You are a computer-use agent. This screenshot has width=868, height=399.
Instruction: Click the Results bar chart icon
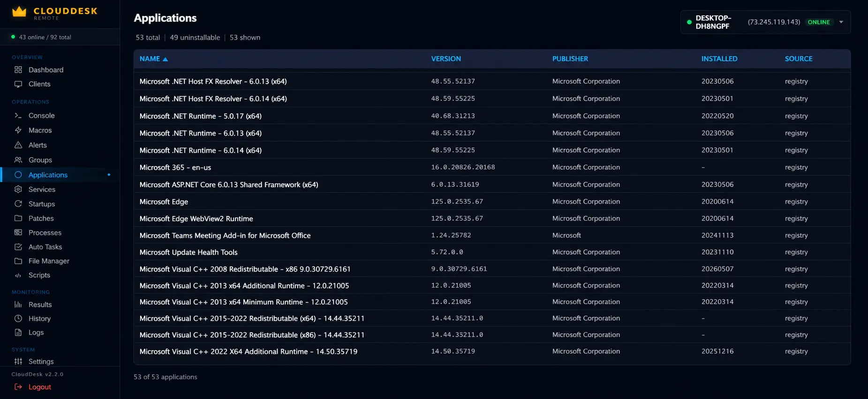point(18,305)
